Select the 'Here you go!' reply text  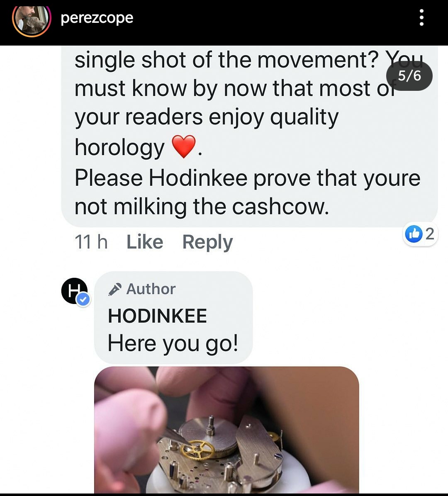[173, 343]
